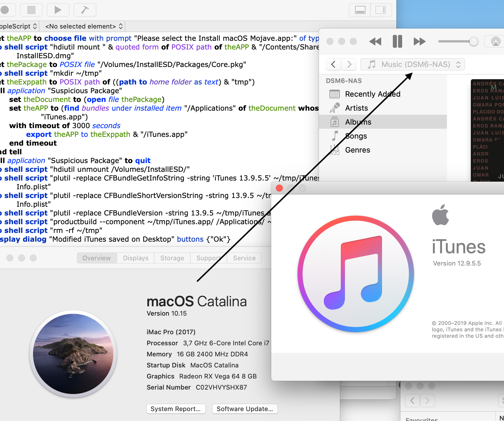
Task: Click the Graphics Radeon RX Vega 64 line
Action: pos(202,376)
